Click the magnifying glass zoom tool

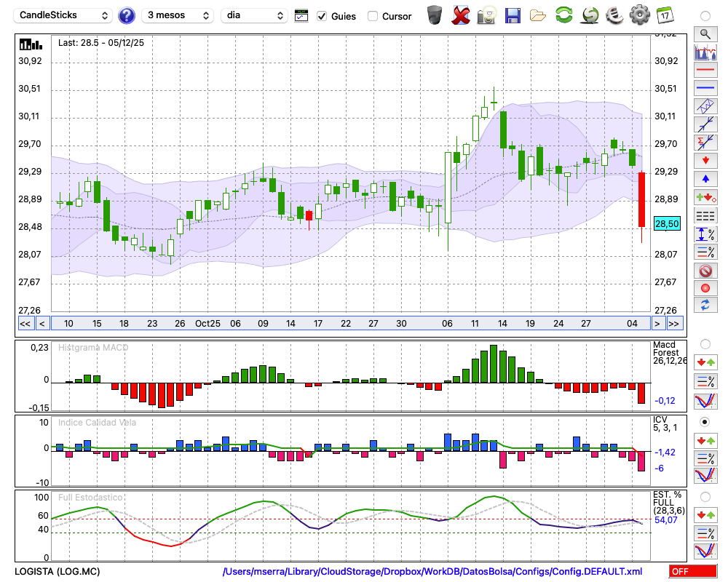pyautogui.click(x=705, y=34)
